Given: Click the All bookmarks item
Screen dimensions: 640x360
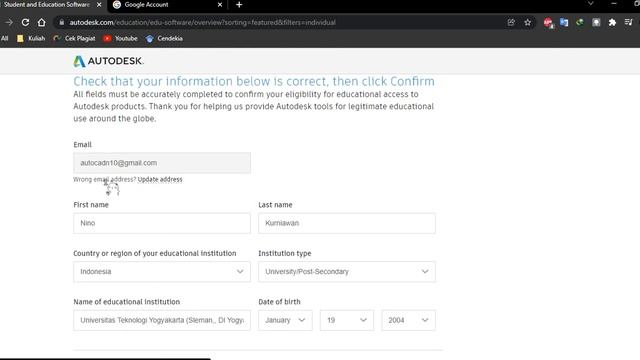Looking at the screenshot, I should (x=5, y=38).
